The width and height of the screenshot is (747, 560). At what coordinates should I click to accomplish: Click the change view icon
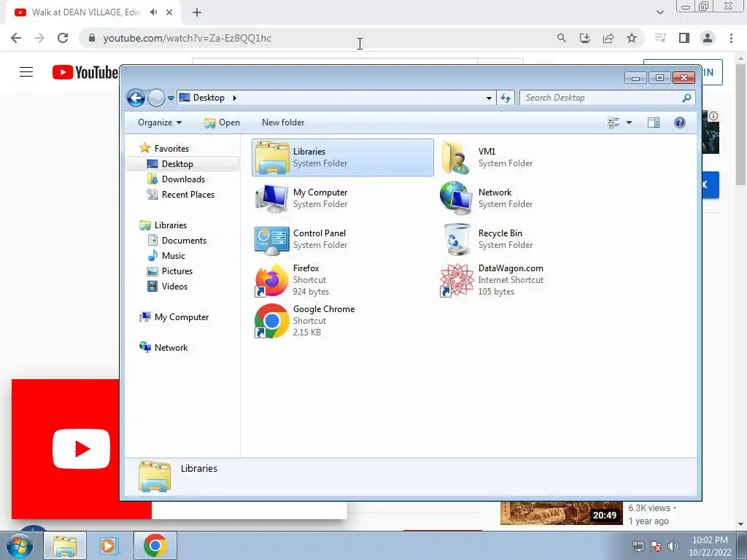click(614, 122)
